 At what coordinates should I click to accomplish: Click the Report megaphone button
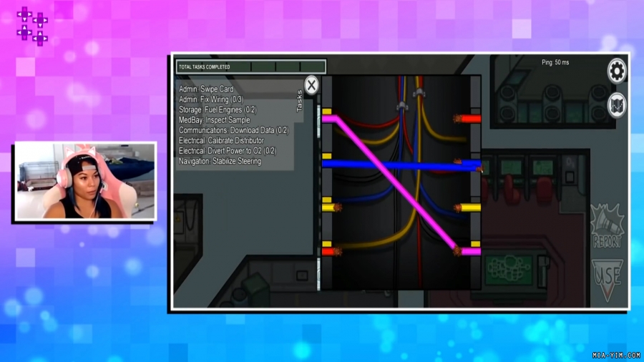[607, 226]
